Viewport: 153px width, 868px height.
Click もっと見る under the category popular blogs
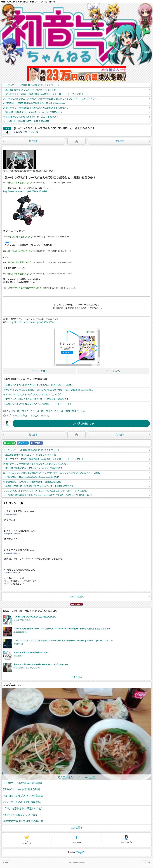(x=76, y=677)
